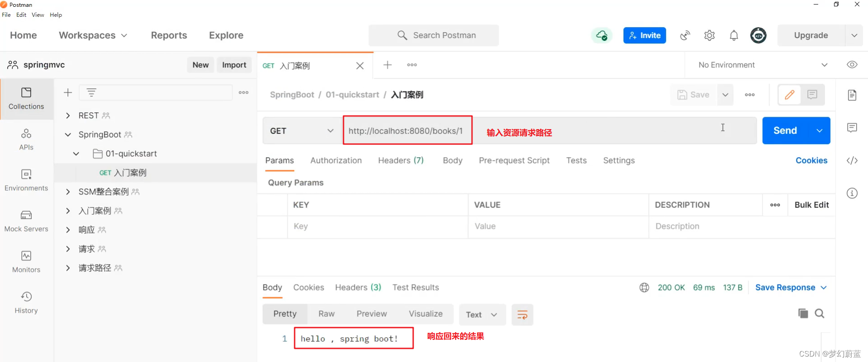Open the Upgrade dropdown arrow
This screenshot has height=362, width=868.
[854, 35]
